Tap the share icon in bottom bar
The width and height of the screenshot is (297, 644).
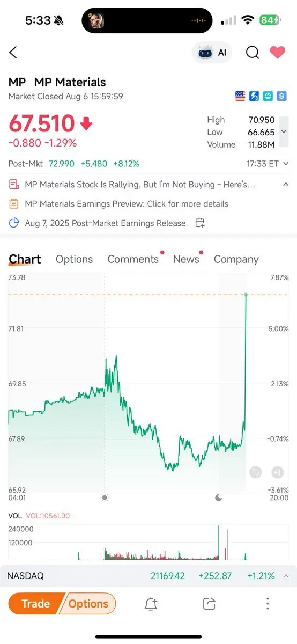tap(209, 604)
